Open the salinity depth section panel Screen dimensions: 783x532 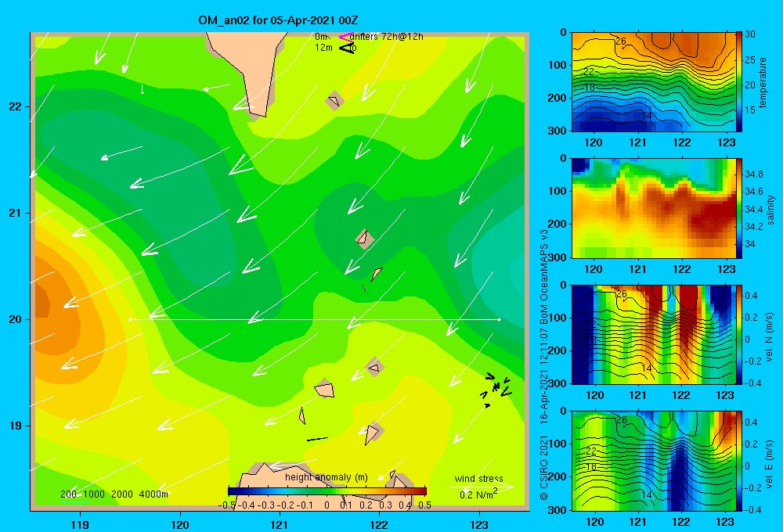653,208
